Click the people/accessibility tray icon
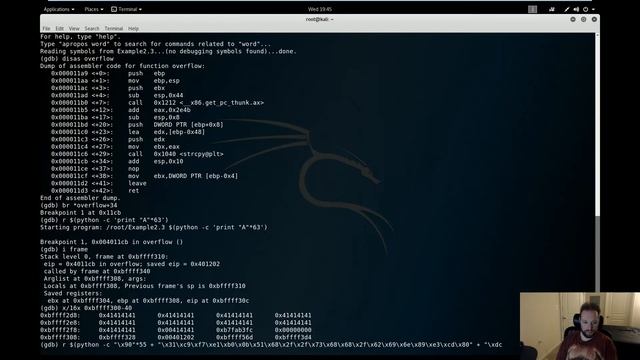 click(552, 9)
